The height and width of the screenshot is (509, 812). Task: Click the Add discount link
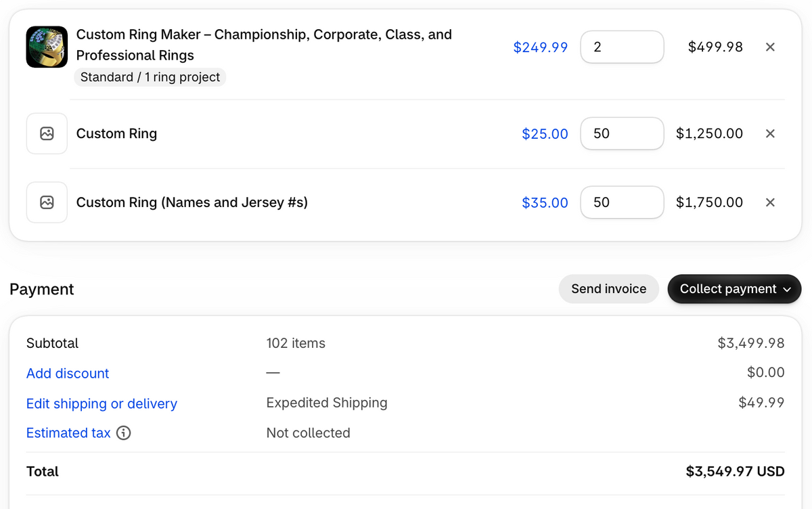pos(68,374)
